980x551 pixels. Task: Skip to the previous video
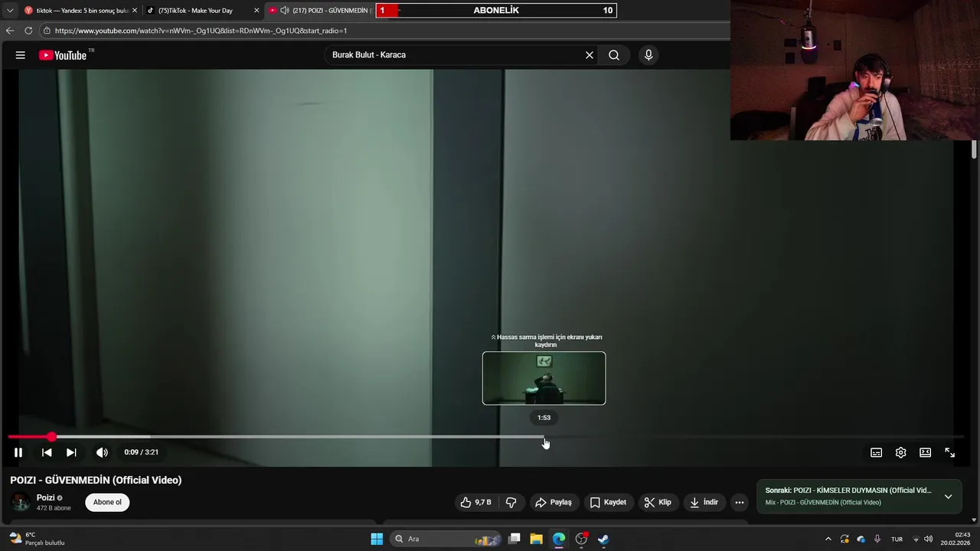click(x=47, y=452)
